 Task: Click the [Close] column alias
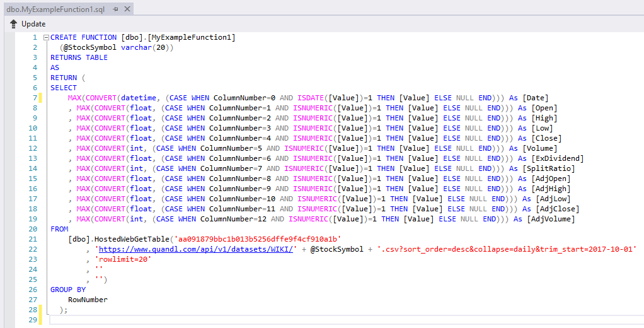(546, 138)
